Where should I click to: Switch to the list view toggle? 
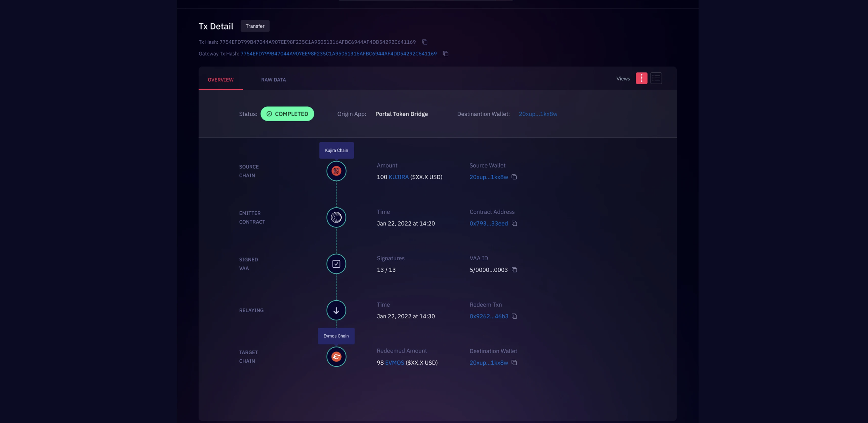coord(656,78)
